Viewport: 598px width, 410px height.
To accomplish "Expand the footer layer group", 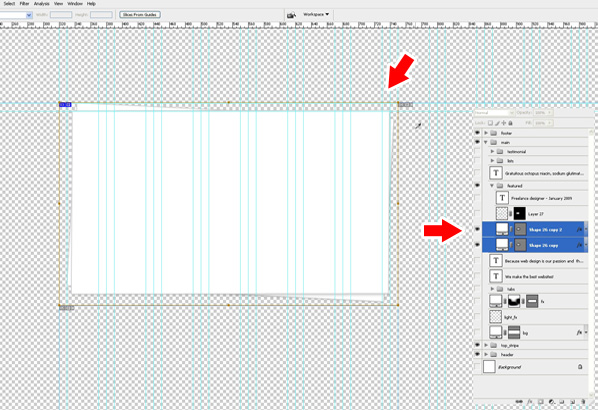I will [x=486, y=133].
